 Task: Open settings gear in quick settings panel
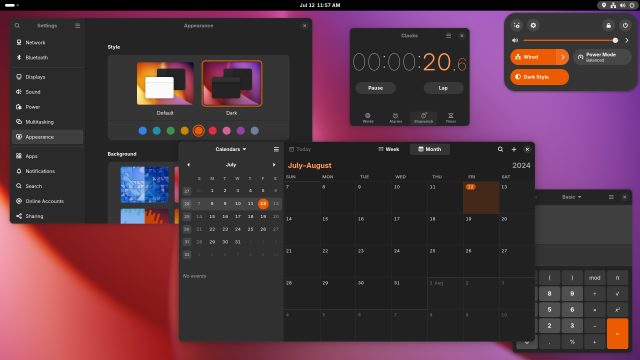(x=533, y=25)
